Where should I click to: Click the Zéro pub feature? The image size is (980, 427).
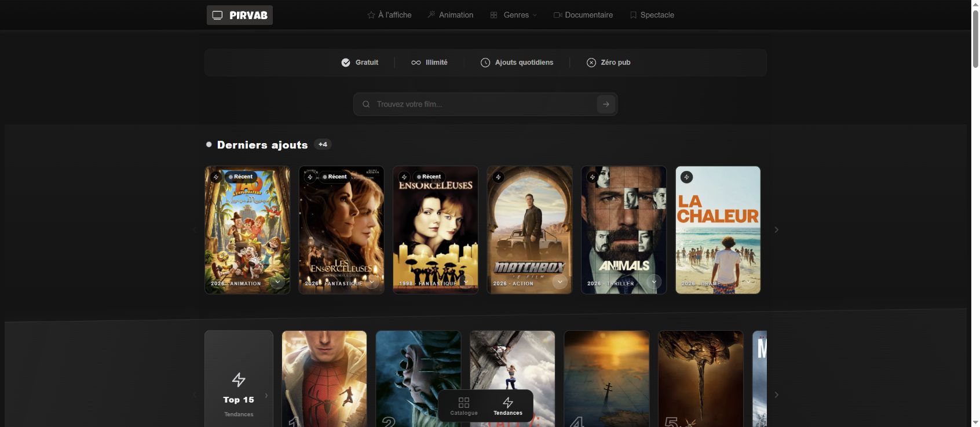click(608, 63)
